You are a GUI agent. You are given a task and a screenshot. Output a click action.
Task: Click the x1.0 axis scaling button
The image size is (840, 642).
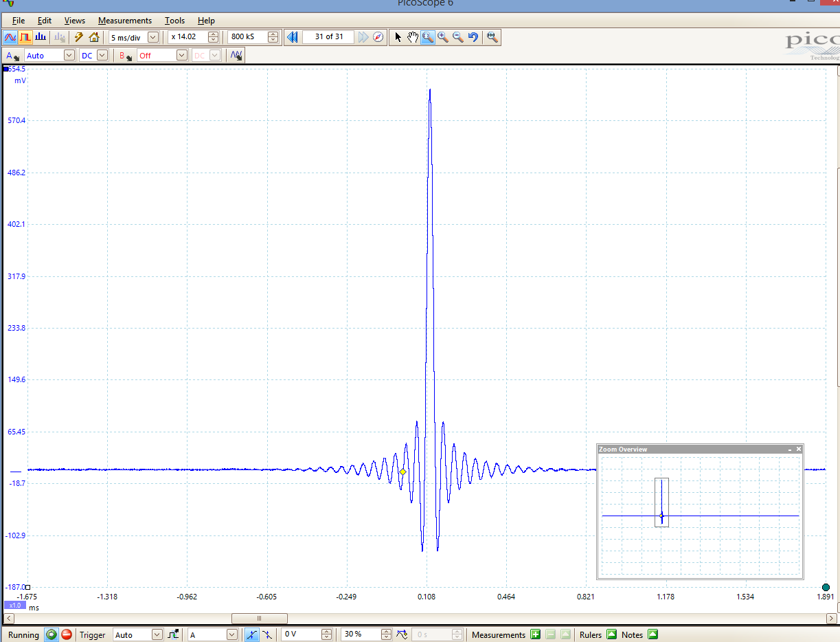(14, 606)
